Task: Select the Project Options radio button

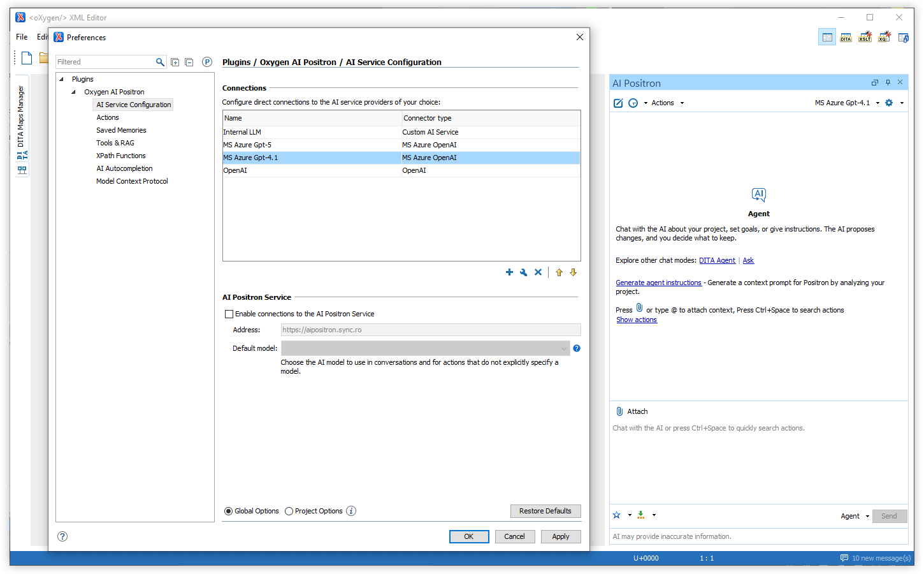Action: 289,511
